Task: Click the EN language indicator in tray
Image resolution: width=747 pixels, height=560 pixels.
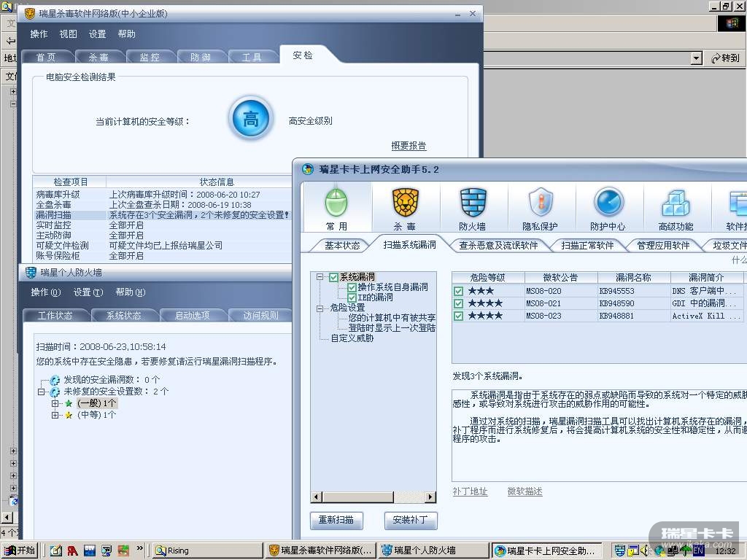Action: point(698,551)
